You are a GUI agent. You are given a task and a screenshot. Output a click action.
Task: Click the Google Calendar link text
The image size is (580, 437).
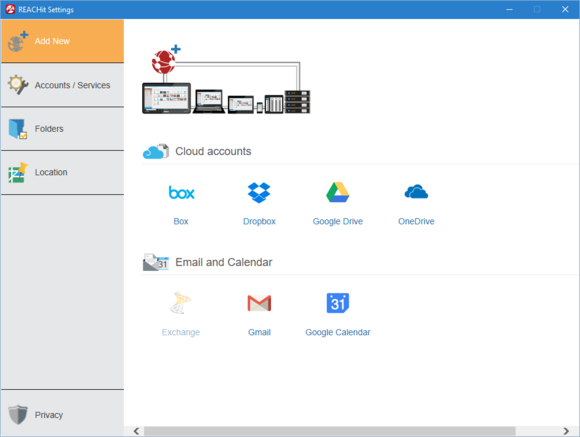(x=338, y=332)
